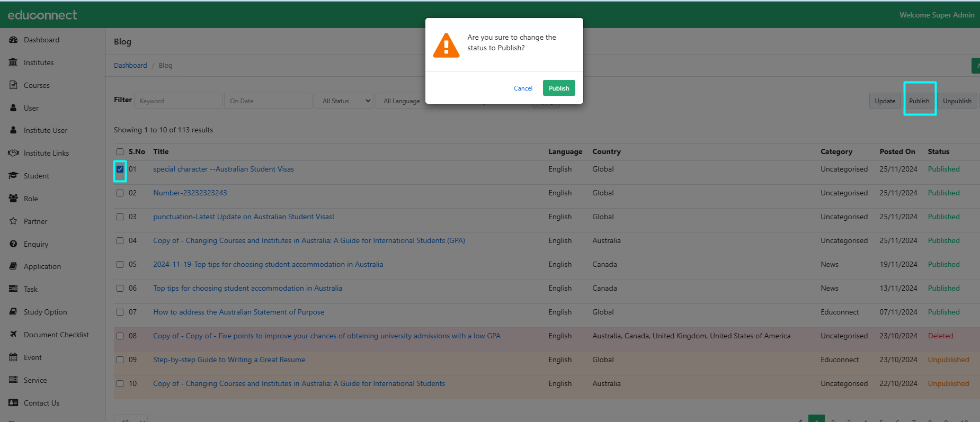Click Cancel in the confirmation dialog

pyautogui.click(x=523, y=88)
